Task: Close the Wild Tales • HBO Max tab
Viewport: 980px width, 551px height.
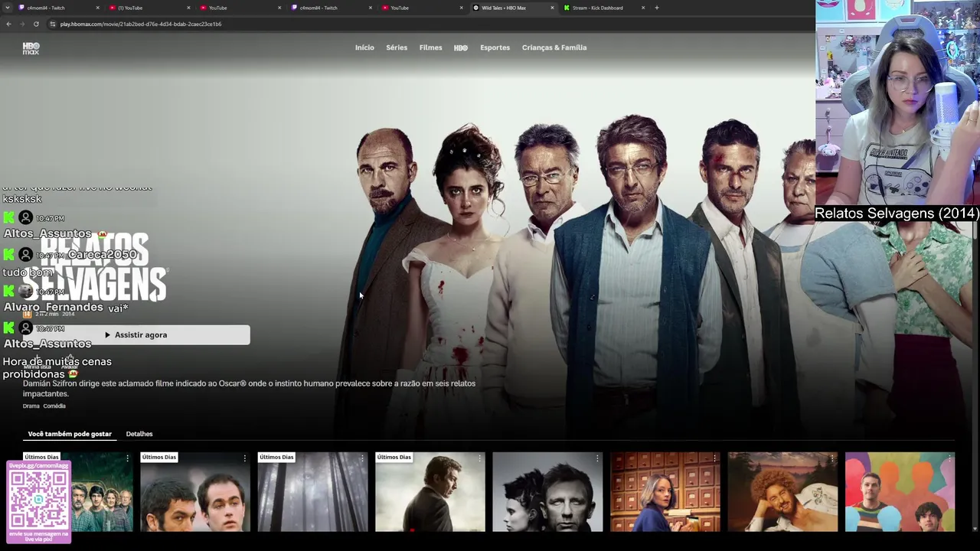Action: [x=552, y=8]
